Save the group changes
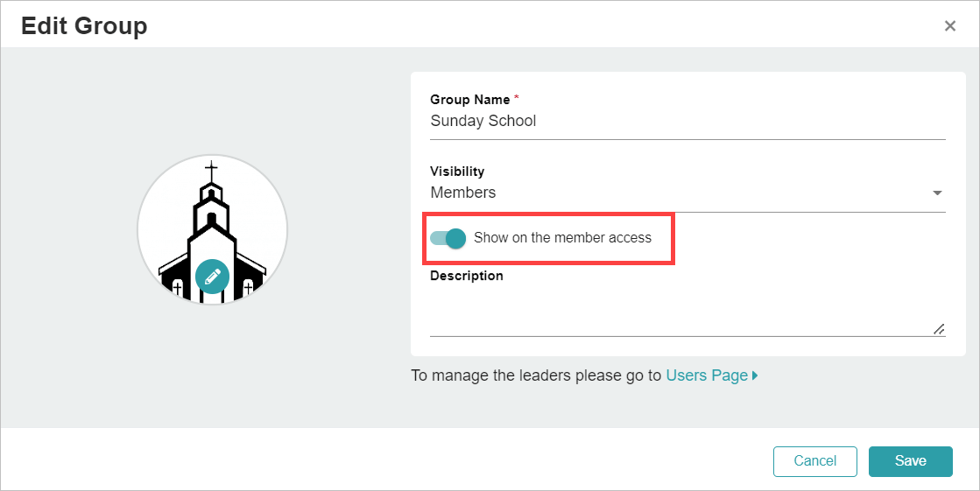The height and width of the screenshot is (491, 980). [x=911, y=461]
